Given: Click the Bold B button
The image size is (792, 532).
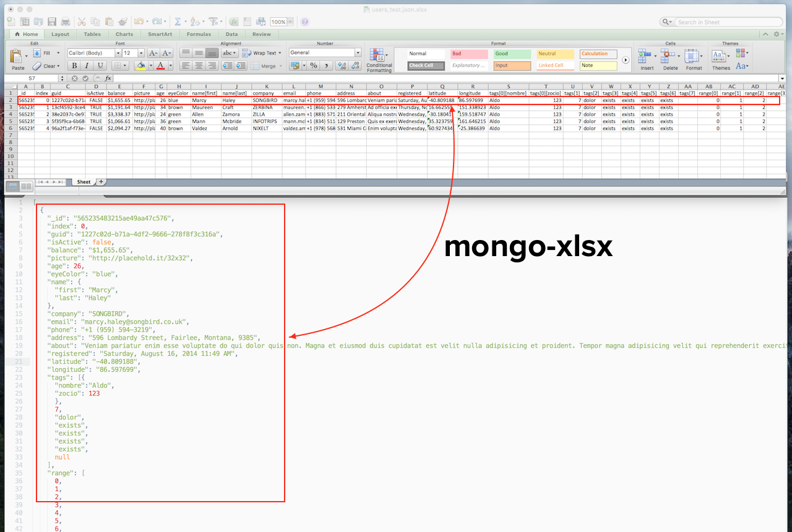Looking at the screenshot, I should pos(74,66).
